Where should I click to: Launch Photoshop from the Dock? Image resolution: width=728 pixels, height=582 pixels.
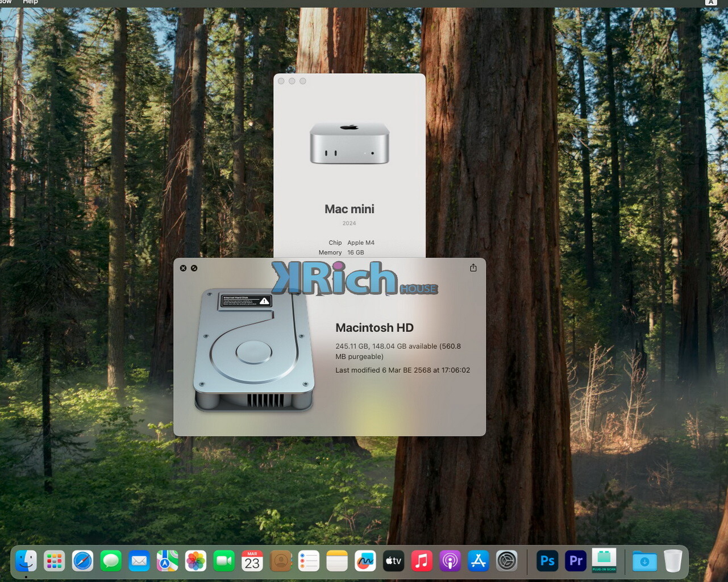(547, 561)
